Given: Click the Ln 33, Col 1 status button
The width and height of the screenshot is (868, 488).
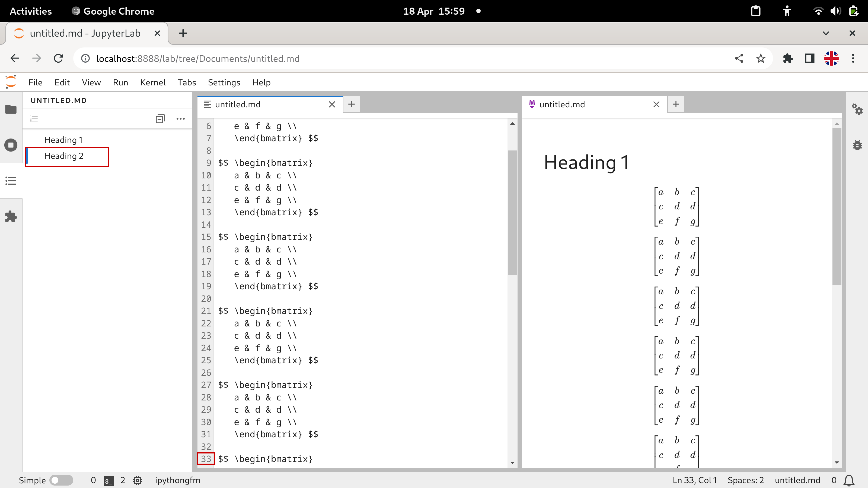Looking at the screenshot, I should (x=694, y=480).
